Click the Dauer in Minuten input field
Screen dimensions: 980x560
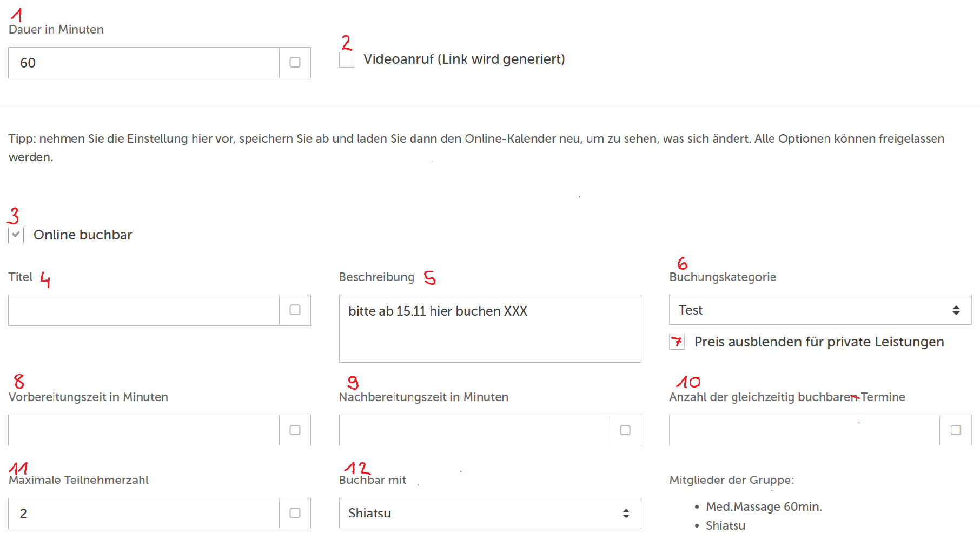[144, 63]
